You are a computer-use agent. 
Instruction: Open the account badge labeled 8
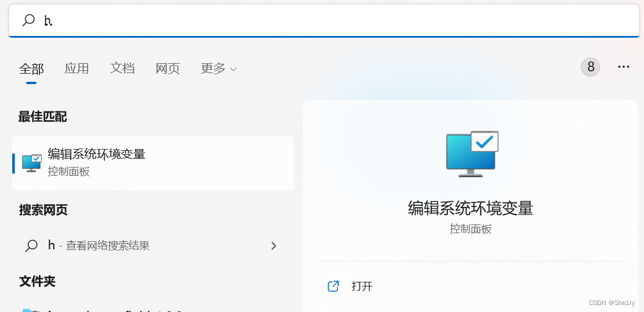590,67
